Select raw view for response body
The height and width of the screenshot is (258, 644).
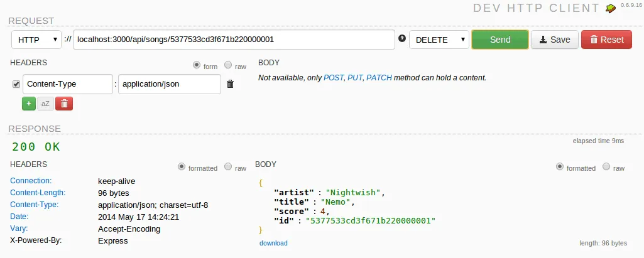[x=606, y=167]
